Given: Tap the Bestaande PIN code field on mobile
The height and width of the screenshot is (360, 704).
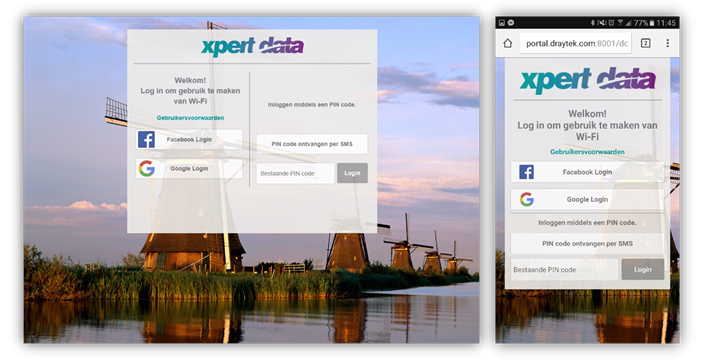Looking at the screenshot, I should pyautogui.click(x=564, y=270).
